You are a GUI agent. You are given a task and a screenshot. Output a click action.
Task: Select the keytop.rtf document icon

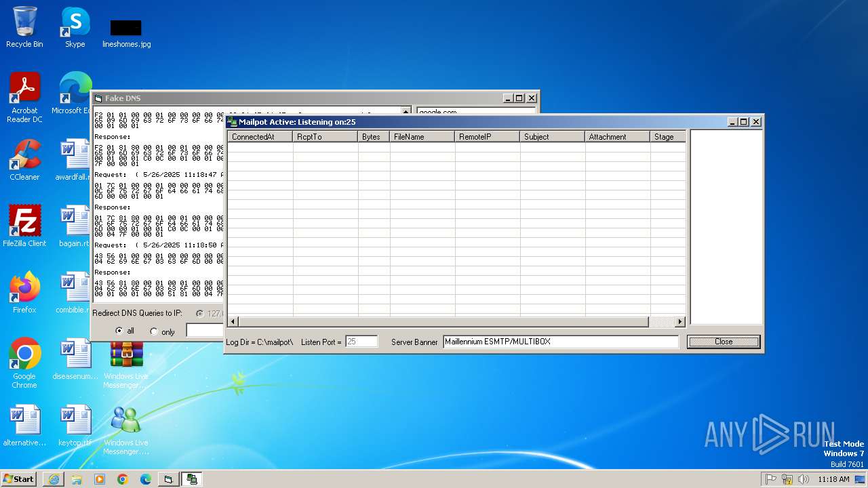pos(75,426)
